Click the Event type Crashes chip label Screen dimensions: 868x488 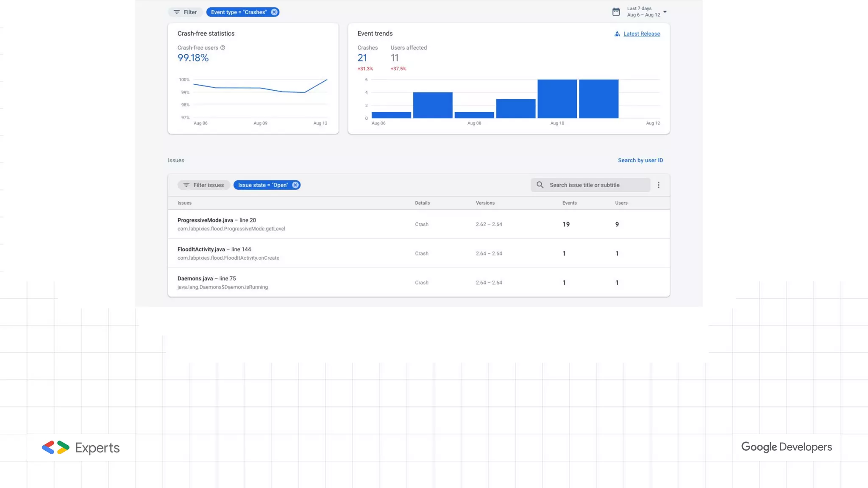pyautogui.click(x=239, y=12)
